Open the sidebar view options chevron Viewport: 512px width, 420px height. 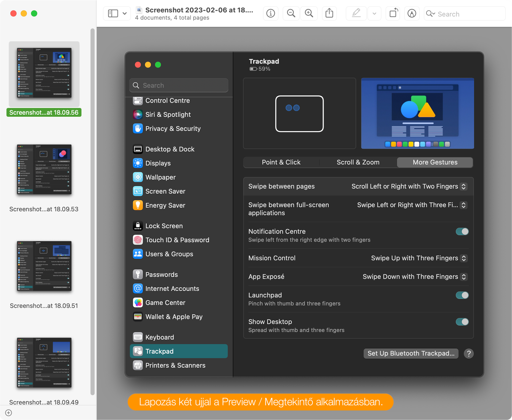tap(125, 13)
